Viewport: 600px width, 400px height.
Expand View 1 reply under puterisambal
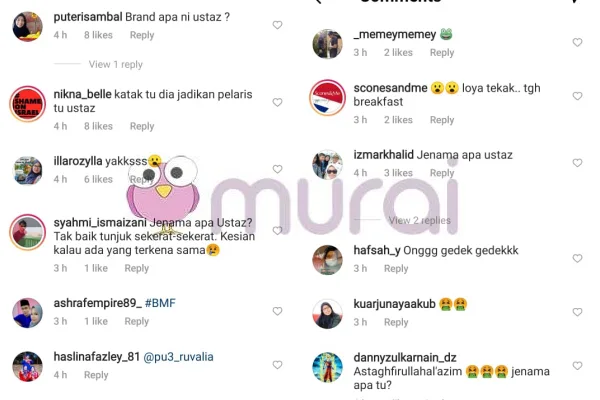tap(116, 64)
